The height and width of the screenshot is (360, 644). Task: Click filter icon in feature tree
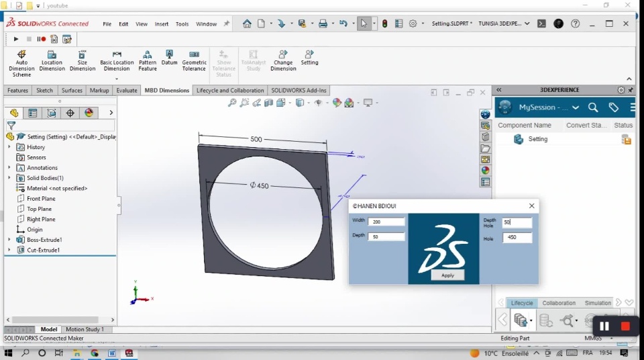point(11,126)
